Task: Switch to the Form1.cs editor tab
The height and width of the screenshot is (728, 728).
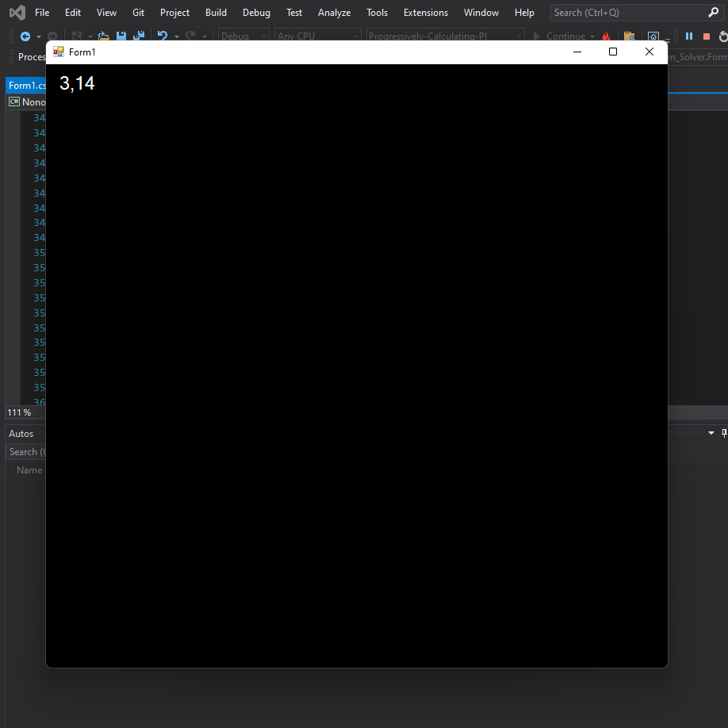Action: pyautogui.click(x=25, y=85)
